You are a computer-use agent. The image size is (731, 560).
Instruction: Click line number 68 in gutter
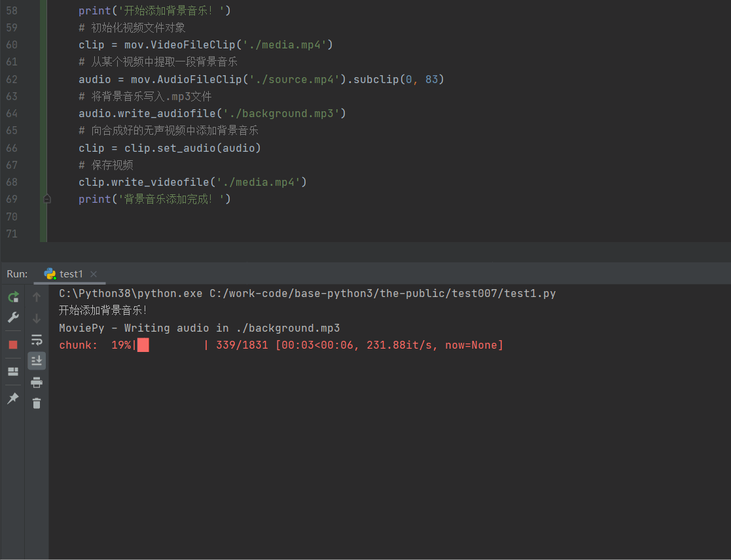click(12, 182)
